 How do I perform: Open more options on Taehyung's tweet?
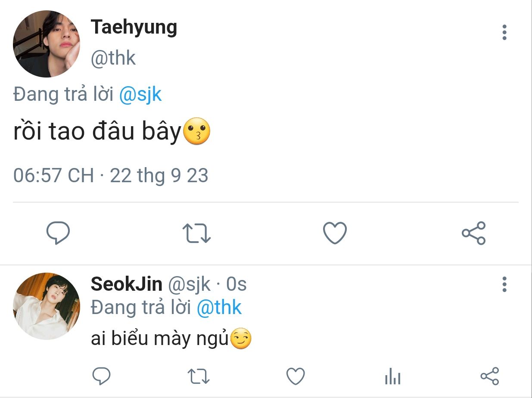point(504,32)
